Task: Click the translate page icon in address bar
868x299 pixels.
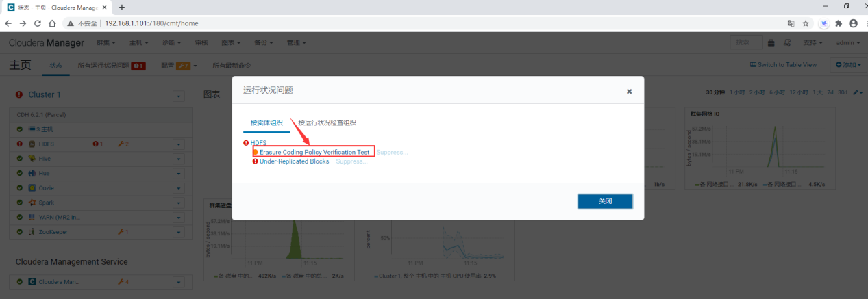Action: click(791, 23)
